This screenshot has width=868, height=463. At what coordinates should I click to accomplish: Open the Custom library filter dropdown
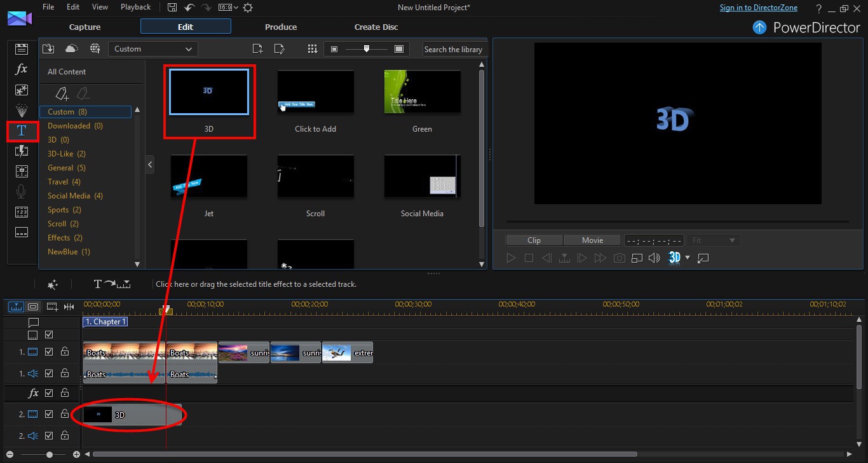(153, 49)
